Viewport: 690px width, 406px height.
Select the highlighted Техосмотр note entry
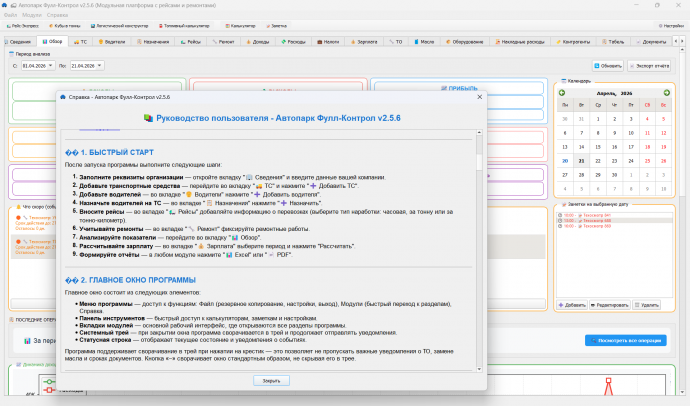point(615,220)
